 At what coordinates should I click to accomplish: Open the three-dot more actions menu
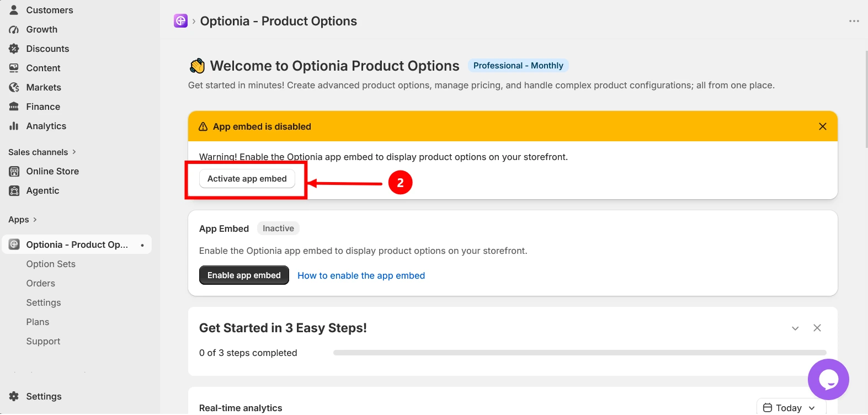pyautogui.click(x=854, y=21)
